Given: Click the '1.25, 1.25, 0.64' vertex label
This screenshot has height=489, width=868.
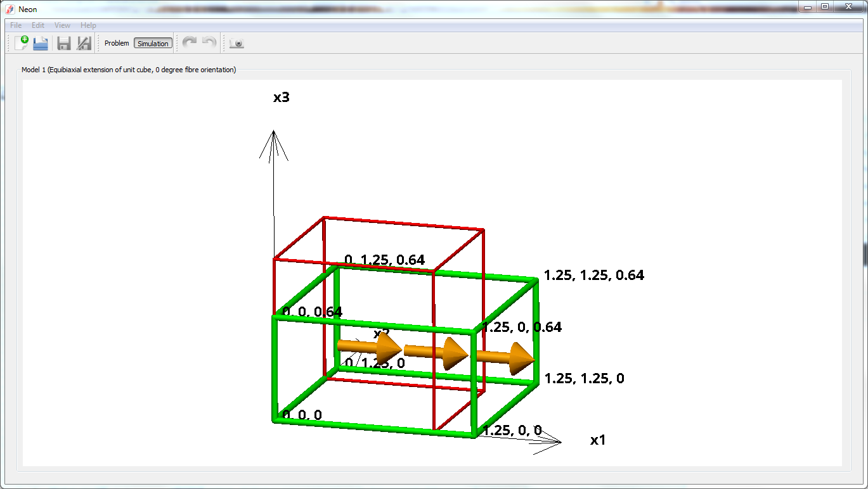Looking at the screenshot, I should 594,275.
